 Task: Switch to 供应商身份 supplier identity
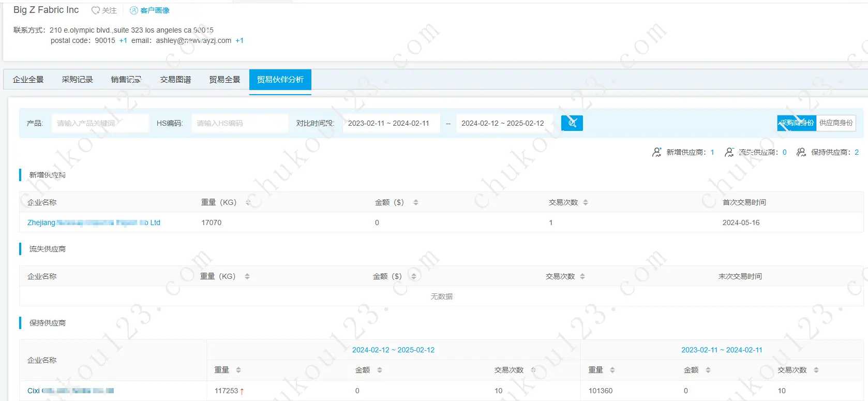(836, 123)
